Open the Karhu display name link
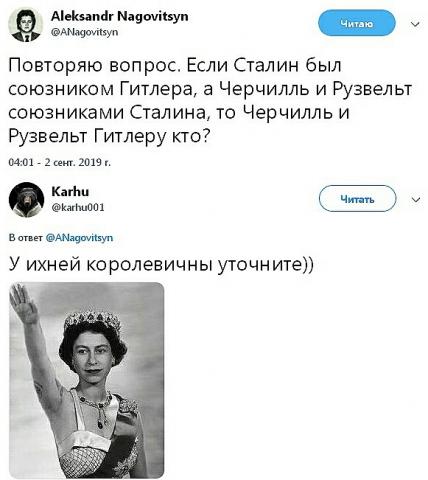428x480 pixels. [70, 191]
